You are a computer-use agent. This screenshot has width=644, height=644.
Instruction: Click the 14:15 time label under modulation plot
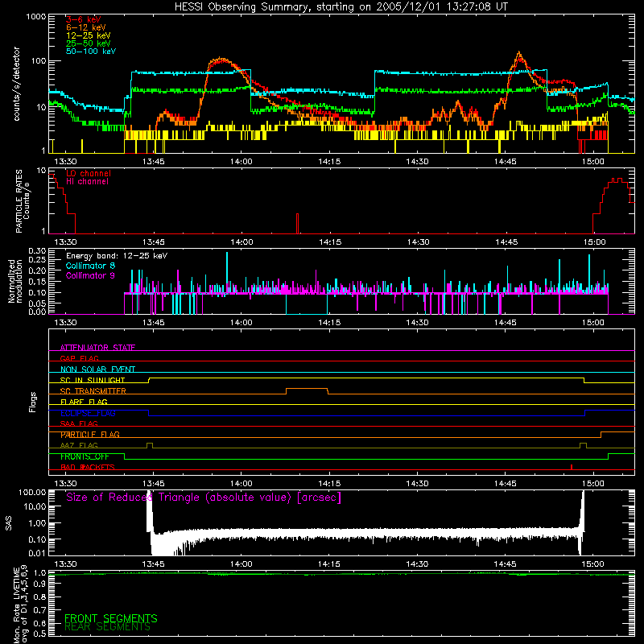[x=329, y=323]
